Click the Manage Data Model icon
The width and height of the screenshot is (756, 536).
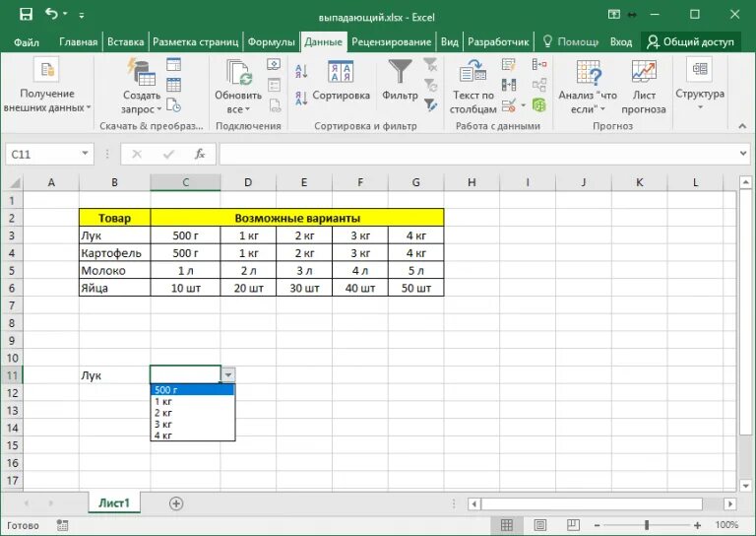tap(539, 105)
